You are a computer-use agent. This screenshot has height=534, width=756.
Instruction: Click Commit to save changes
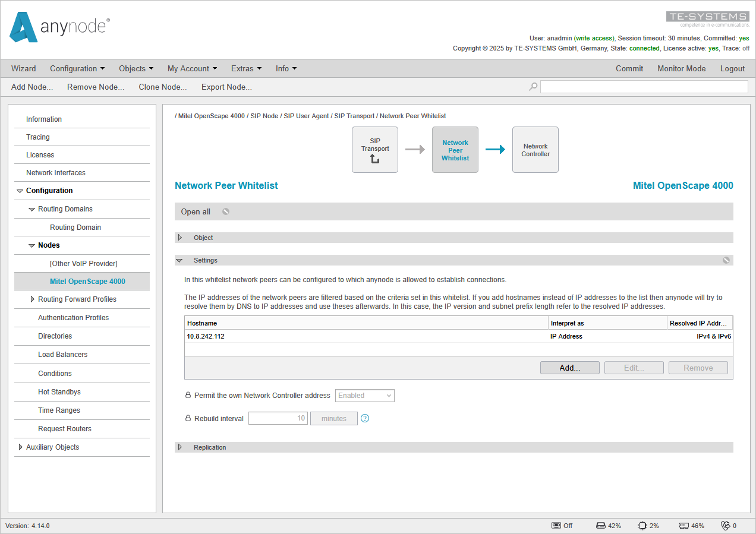[x=629, y=68]
